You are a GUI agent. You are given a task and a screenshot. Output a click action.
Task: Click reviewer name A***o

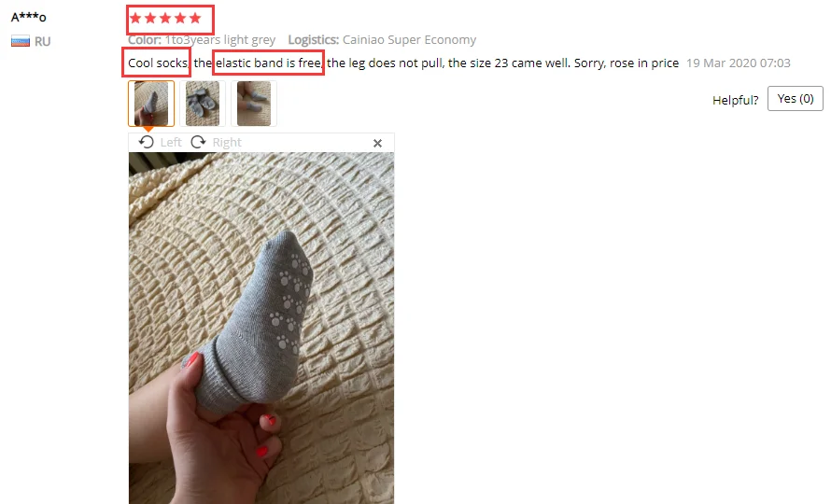29,17
